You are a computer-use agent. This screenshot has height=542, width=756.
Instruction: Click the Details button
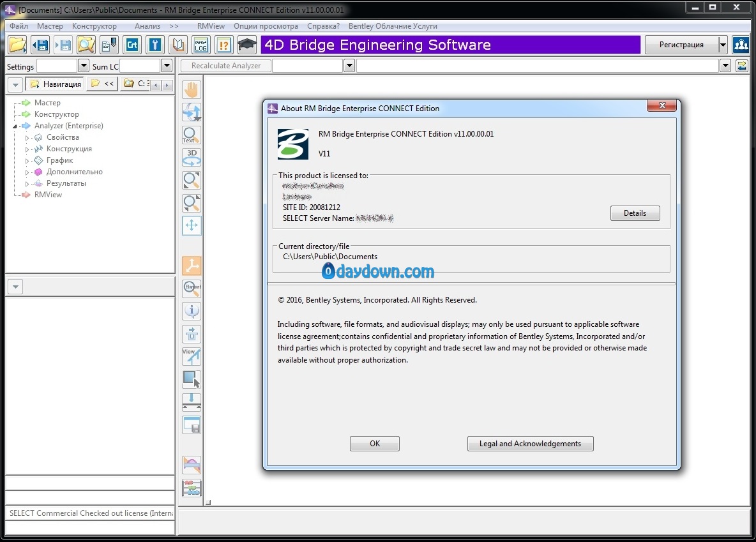tap(635, 213)
